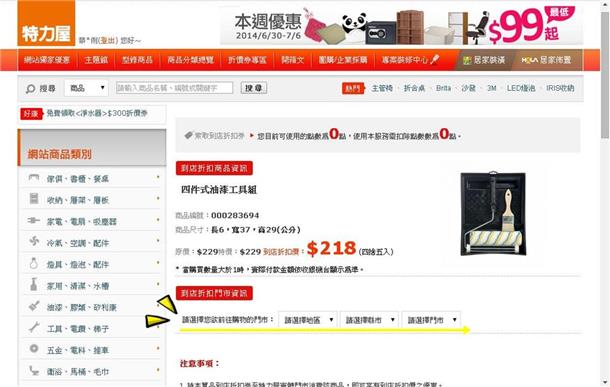Open the 請選擇縣市 city dropdown

[x=369, y=320]
